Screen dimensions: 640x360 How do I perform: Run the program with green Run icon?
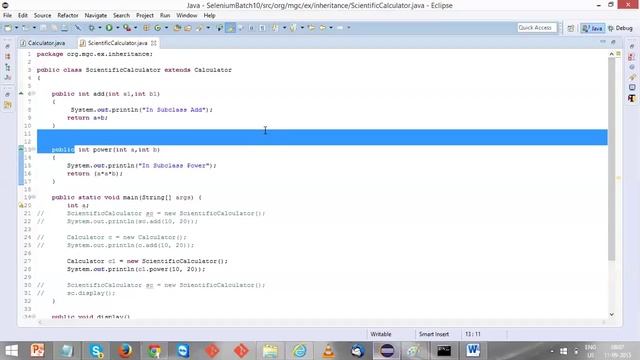tap(109, 28)
